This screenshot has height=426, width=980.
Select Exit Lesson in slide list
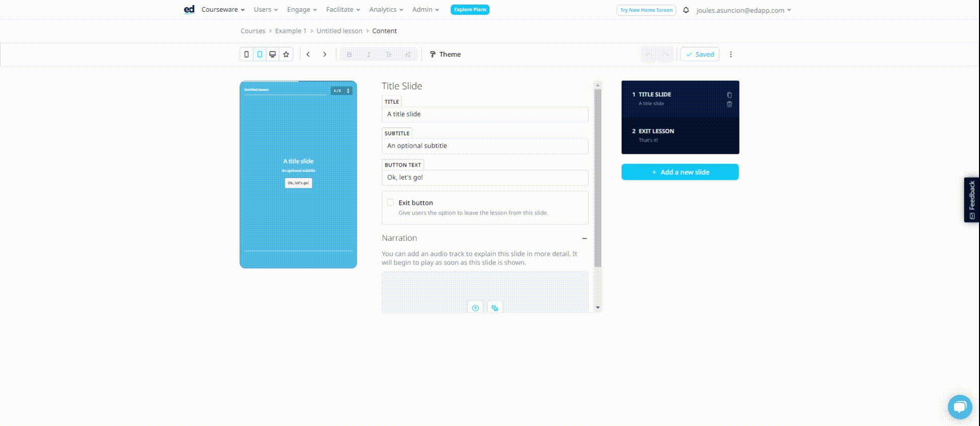coord(680,136)
